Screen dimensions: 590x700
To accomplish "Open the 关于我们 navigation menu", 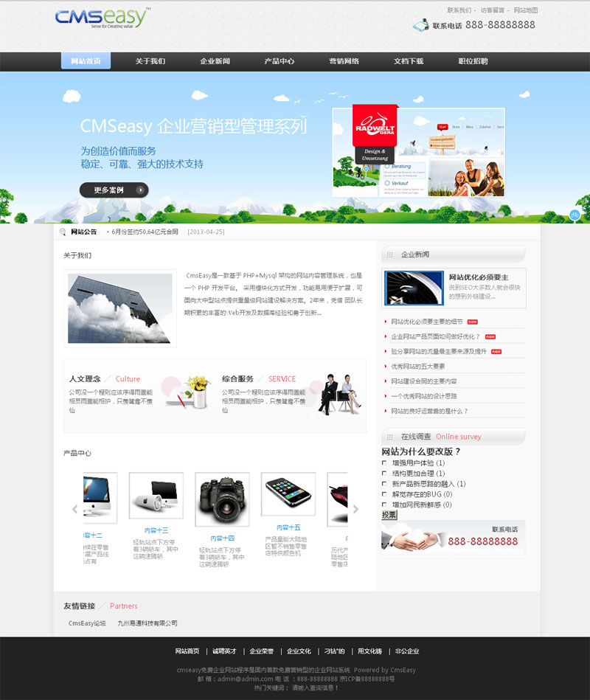I will [x=149, y=60].
